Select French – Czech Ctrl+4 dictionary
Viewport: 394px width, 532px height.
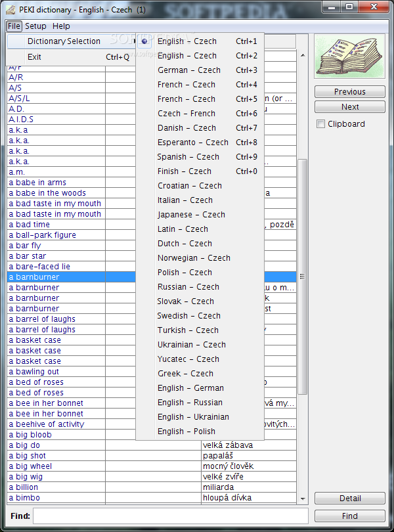click(x=200, y=85)
